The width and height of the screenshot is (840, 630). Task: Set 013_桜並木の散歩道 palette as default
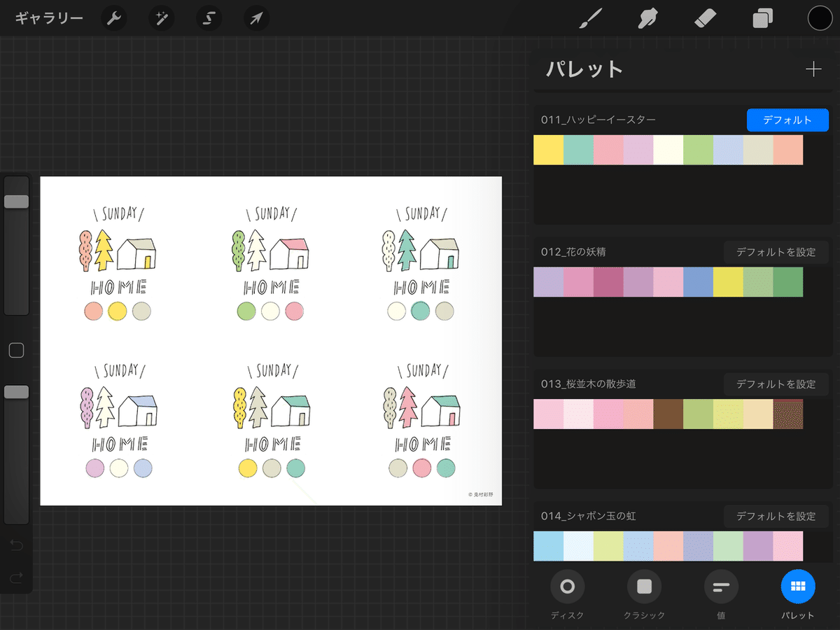coord(776,384)
